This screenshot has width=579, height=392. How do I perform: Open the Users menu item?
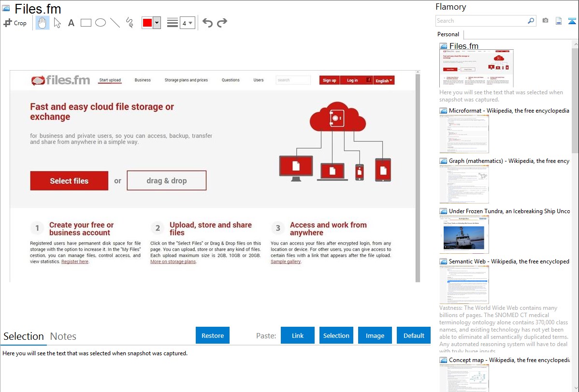[259, 80]
